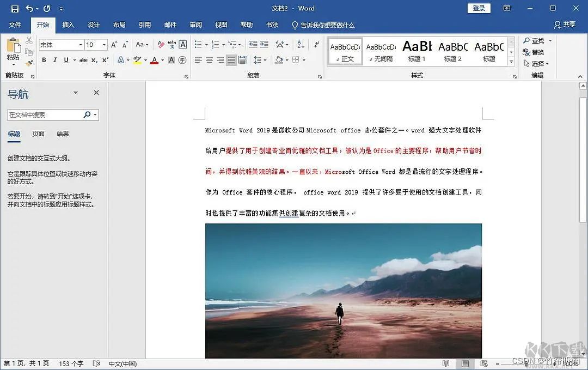
Task: Open the Font Color red swatch
Action: (154, 60)
